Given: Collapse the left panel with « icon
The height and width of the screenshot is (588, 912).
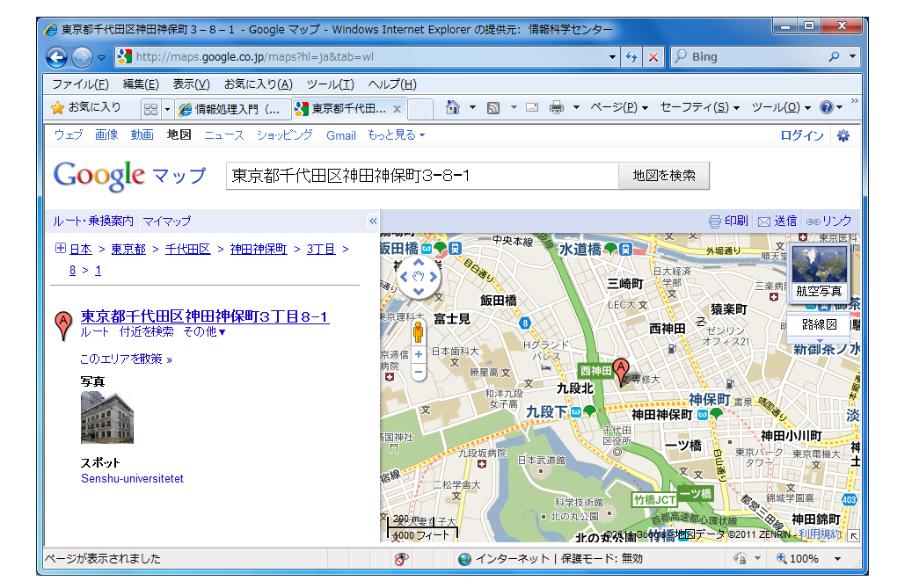Looking at the screenshot, I should click(373, 221).
